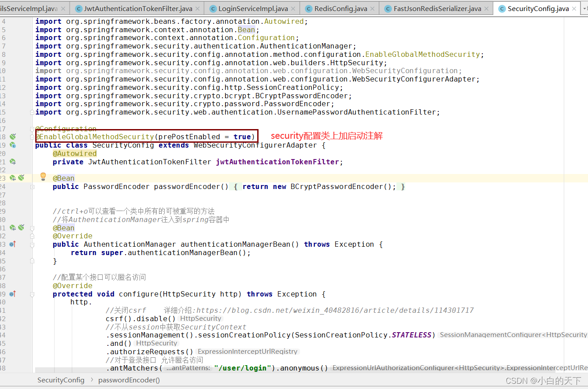The image size is (588, 389).
Task: Click the first bean gutter icon on line 31
Action: [x=13, y=228]
